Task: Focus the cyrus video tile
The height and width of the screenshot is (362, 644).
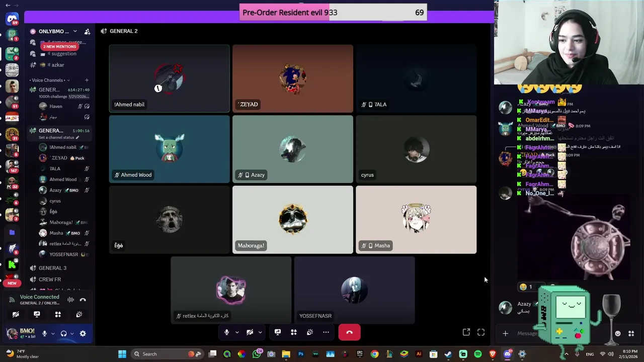Action: [416, 149]
